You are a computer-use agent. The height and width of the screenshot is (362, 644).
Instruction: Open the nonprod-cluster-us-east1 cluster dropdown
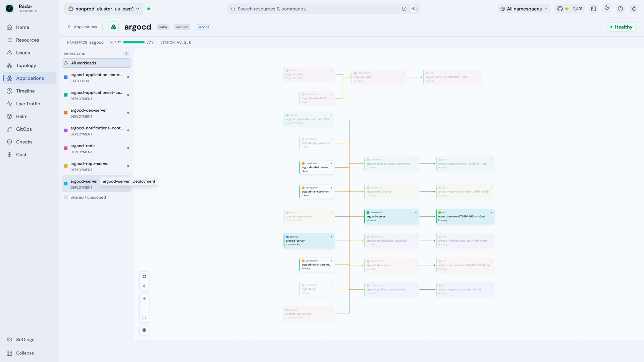tap(104, 9)
